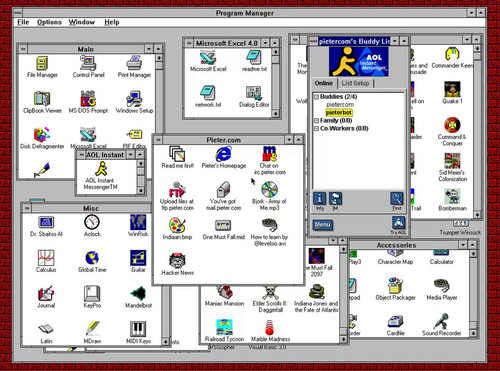This screenshot has height=371, width=500.
Task: Open the You've got mail.pieter.com mailbox icon
Action: [x=223, y=196]
